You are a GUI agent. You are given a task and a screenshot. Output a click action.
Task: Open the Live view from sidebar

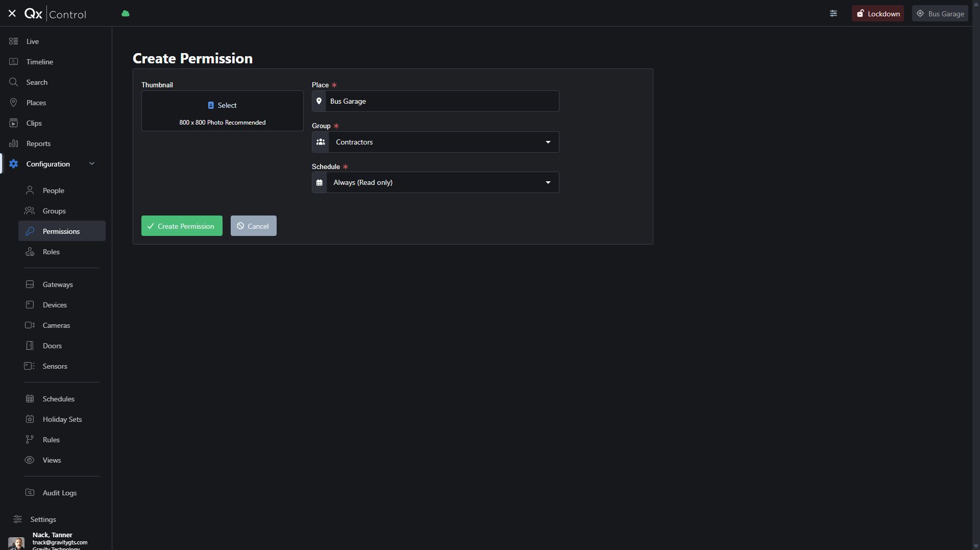(33, 41)
